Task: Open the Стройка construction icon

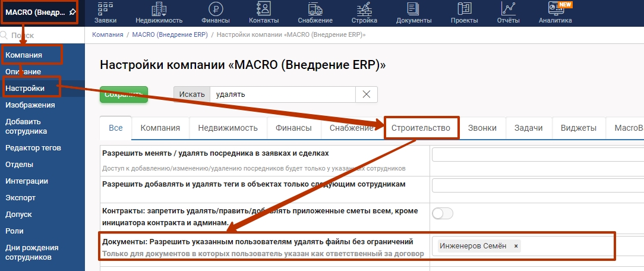Action: tap(364, 9)
